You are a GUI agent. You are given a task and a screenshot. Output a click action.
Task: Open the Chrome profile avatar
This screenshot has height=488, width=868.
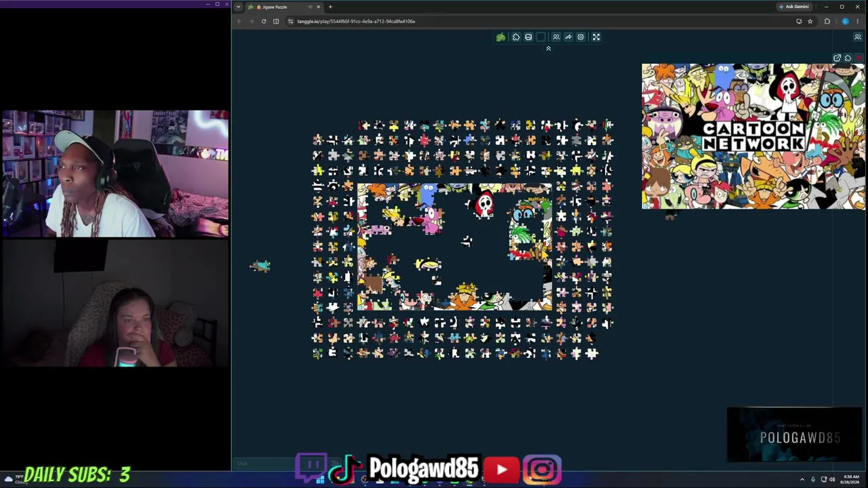tap(845, 21)
